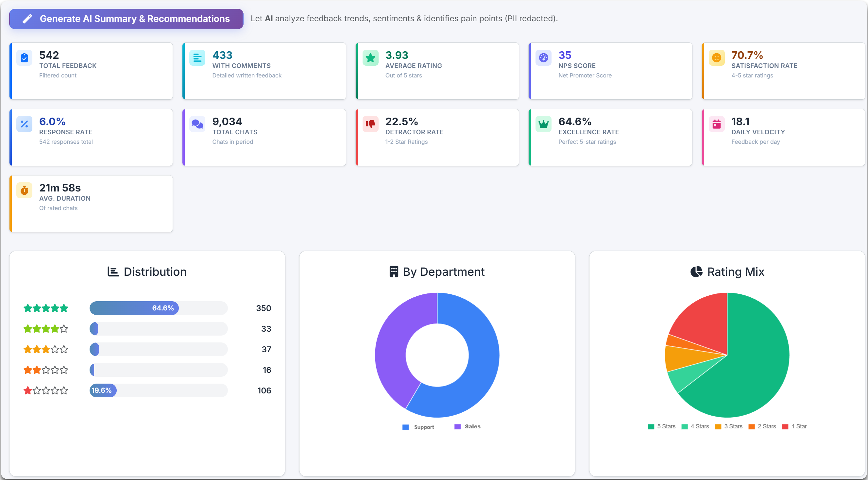The width and height of the screenshot is (868, 480).
Task: Click the pie chart icon beside Rating Mix heading
Action: point(696,272)
